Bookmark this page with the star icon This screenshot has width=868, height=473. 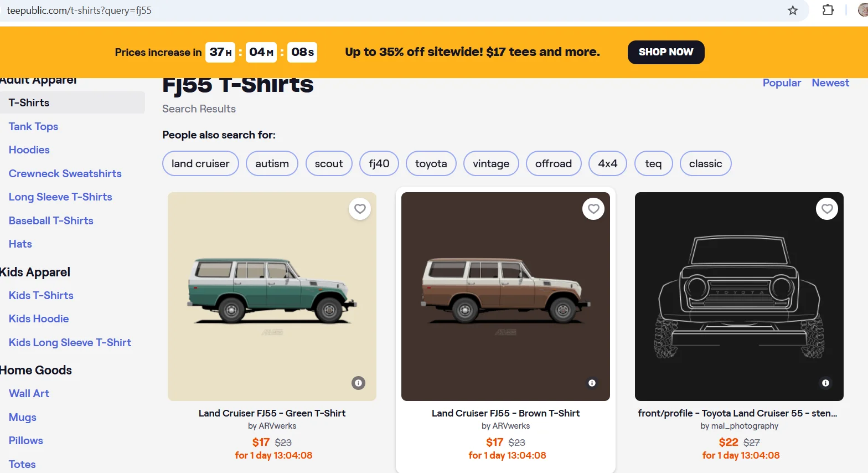tap(793, 11)
